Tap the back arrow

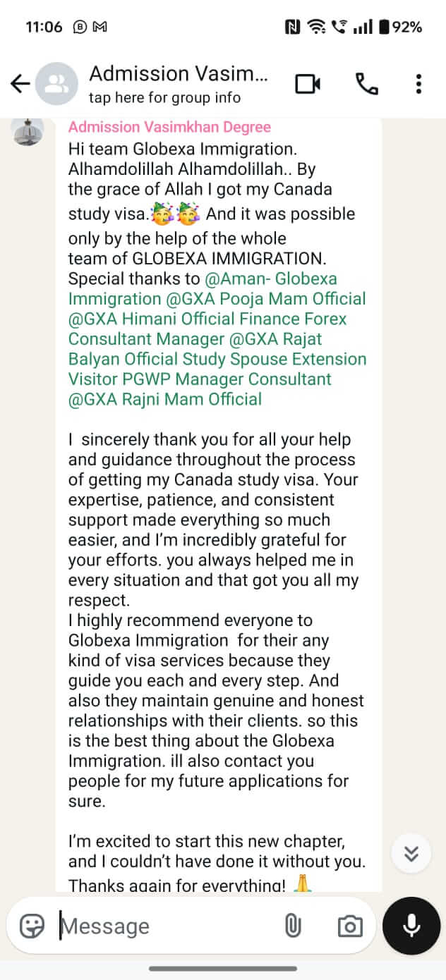[20, 85]
